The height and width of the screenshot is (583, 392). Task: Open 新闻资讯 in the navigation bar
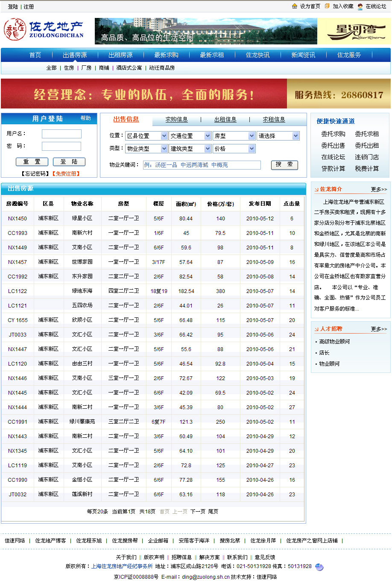pos(303,55)
